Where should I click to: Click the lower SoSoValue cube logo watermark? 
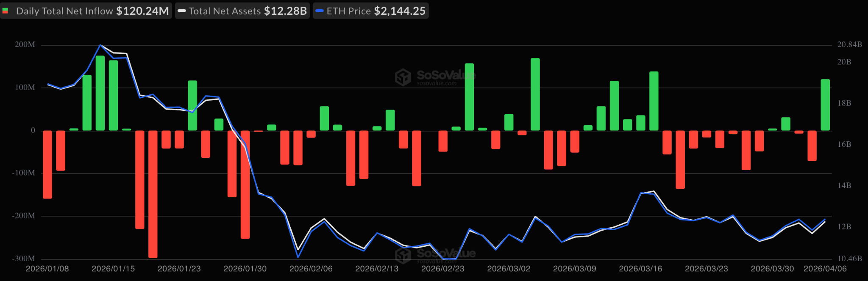click(403, 255)
